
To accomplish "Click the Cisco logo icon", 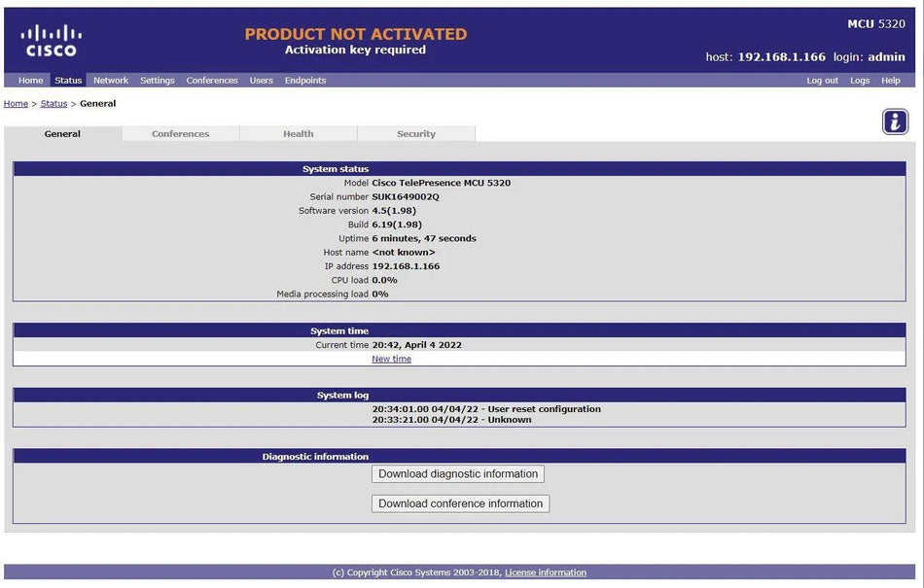I will click(x=52, y=41).
